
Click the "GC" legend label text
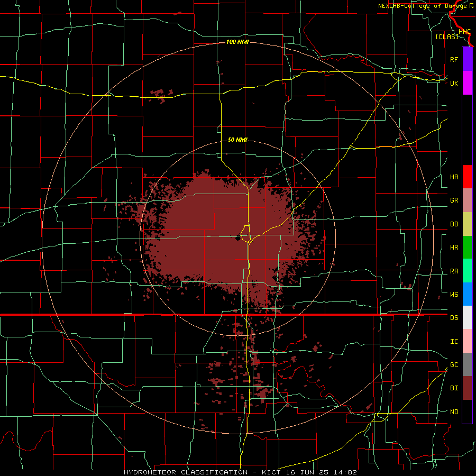click(x=454, y=365)
